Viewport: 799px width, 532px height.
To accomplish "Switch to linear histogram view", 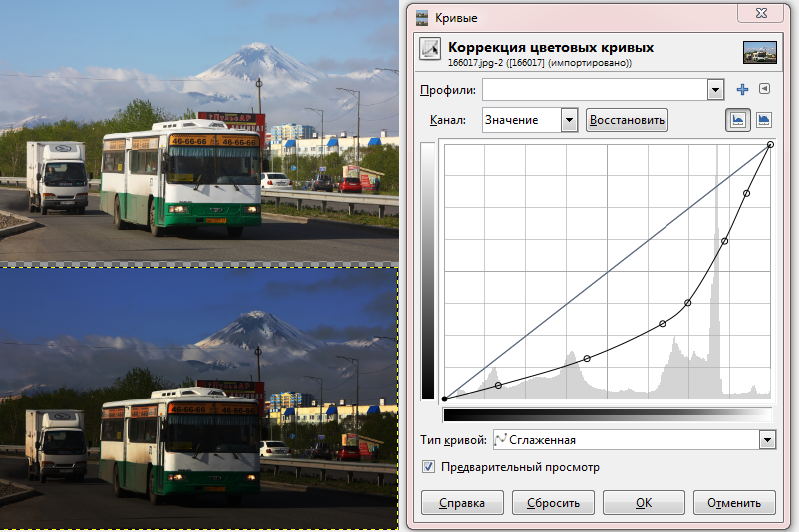I will 738,120.
